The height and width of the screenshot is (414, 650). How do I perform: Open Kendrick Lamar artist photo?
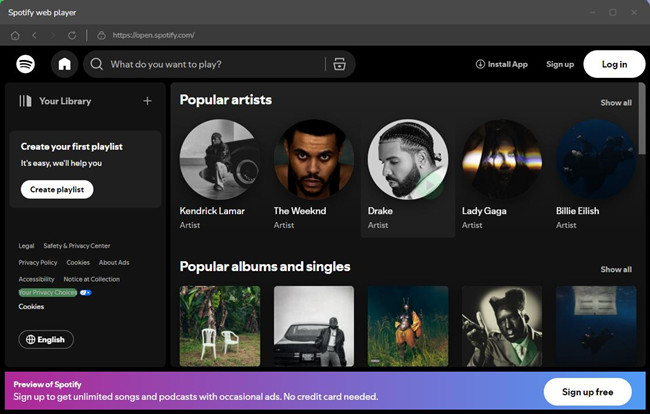pyautogui.click(x=220, y=160)
